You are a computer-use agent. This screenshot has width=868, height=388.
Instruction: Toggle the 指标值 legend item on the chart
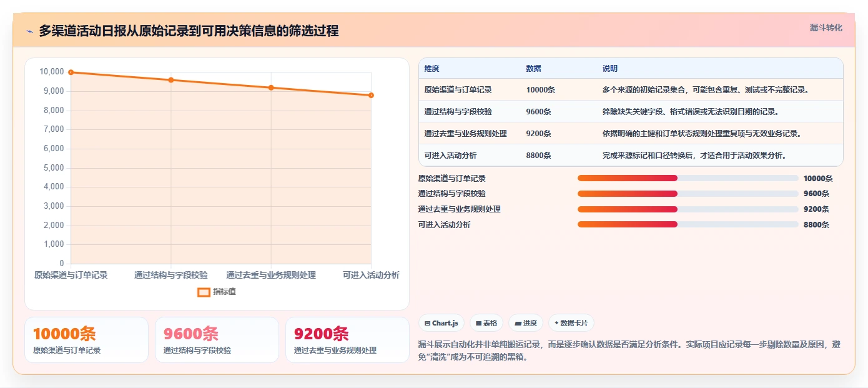click(x=217, y=292)
